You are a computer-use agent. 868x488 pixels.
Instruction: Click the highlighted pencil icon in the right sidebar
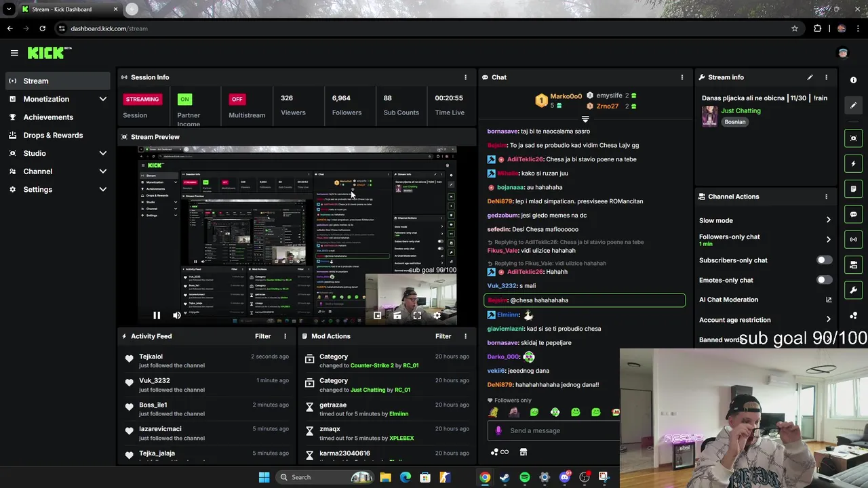pos(853,105)
